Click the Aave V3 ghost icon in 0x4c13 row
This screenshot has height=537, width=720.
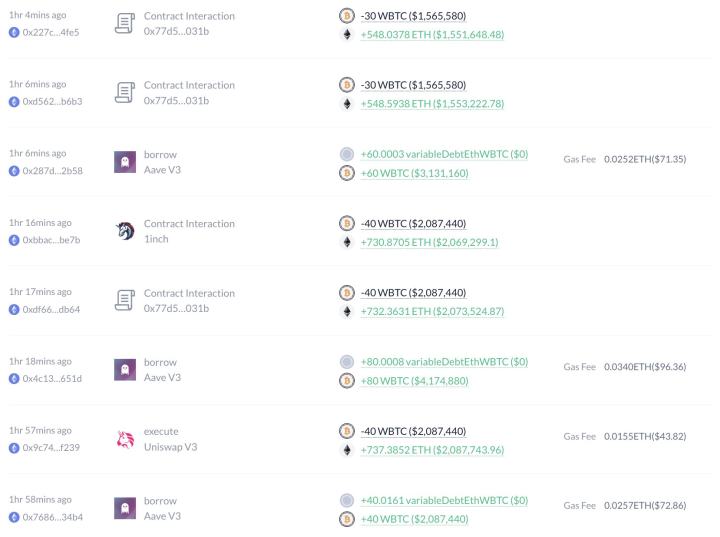[x=125, y=370]
